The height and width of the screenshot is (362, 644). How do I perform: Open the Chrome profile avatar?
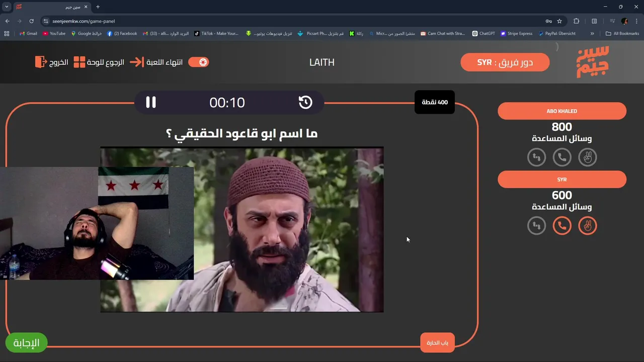coord(624,21)
